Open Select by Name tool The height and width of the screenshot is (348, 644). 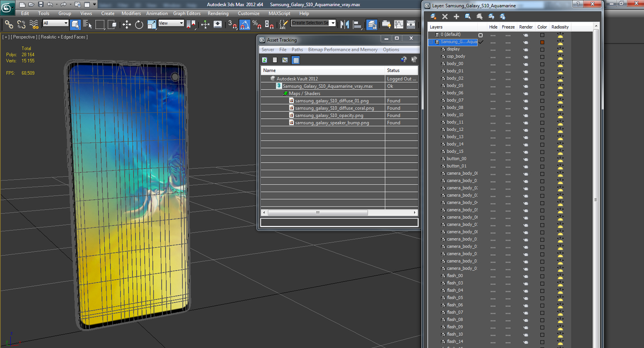pyautogui.click(x=87, y=24)
